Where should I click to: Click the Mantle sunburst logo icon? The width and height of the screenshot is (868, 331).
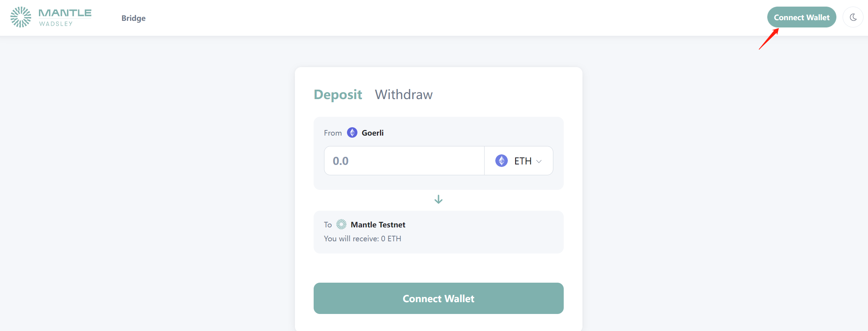pyautogui.click(x=21, y=17)
